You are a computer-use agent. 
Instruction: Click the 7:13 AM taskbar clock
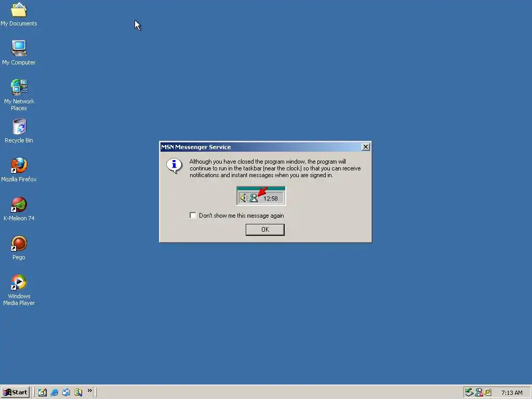512,393
